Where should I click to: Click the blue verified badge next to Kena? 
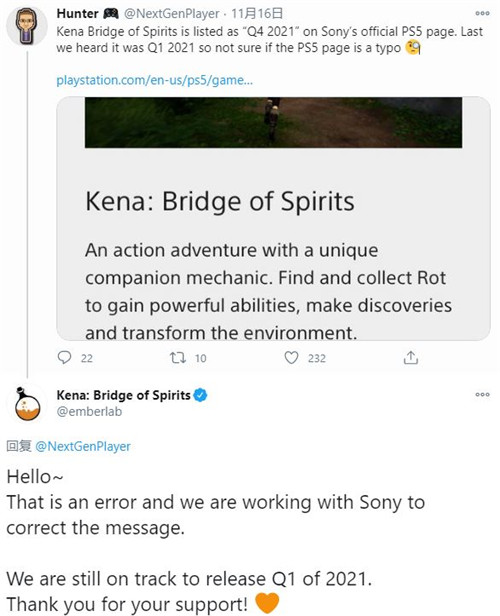pos(200,395)
